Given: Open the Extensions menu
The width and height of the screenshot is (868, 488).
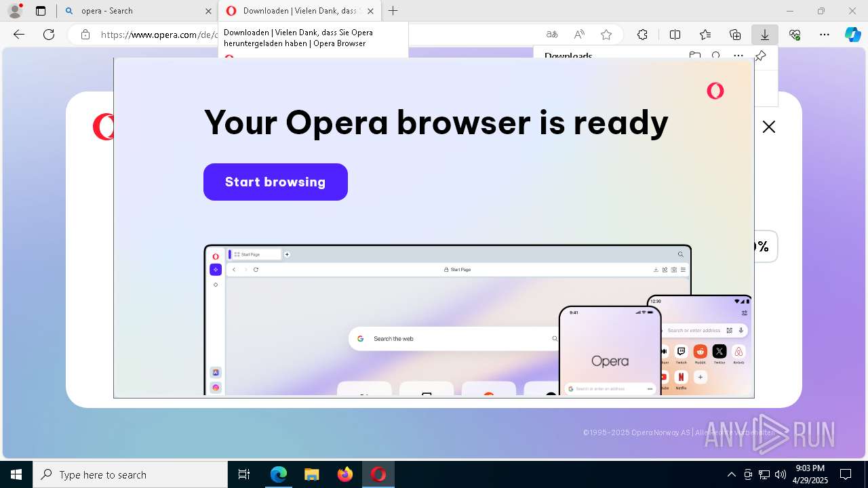Looking at the screenshot, I should click(642, 35).
